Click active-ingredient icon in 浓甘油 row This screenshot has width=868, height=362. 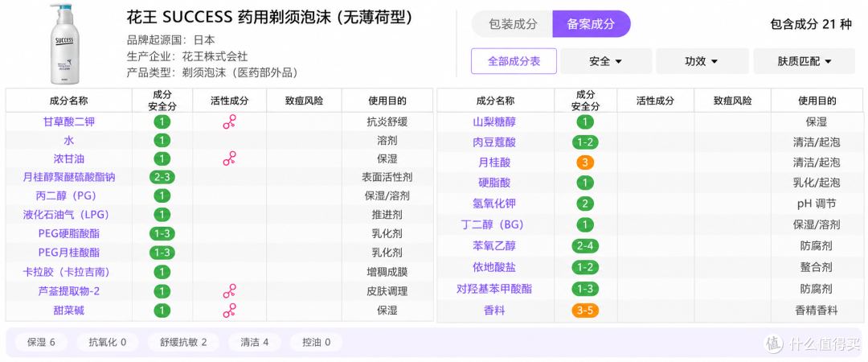point(230,159)
